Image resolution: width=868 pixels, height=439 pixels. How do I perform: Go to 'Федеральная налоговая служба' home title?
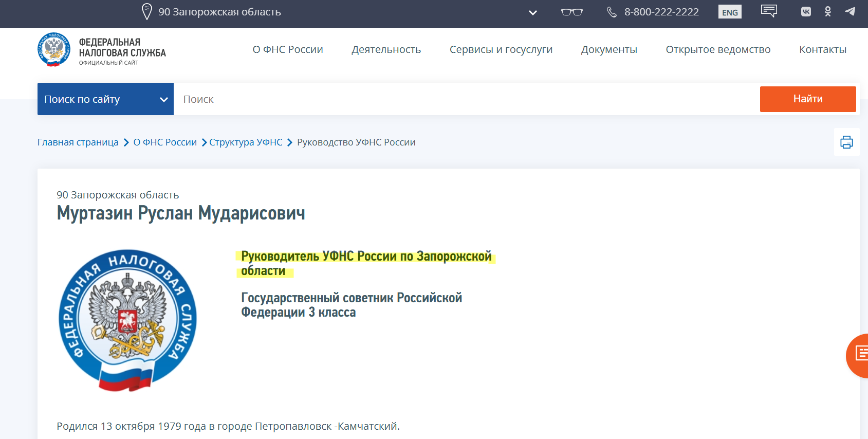(122, 47)
